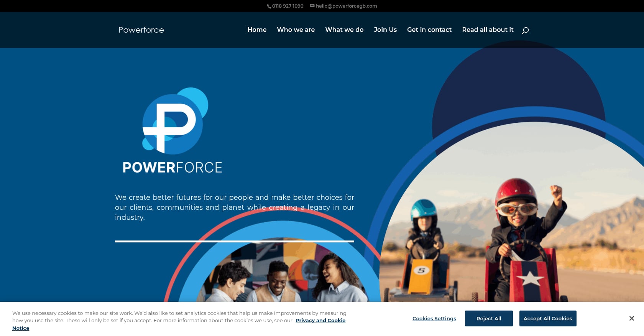644x336 pixels.
Task: Open the Privacy and Cookie Notice link
Action: tap(320, 320)
